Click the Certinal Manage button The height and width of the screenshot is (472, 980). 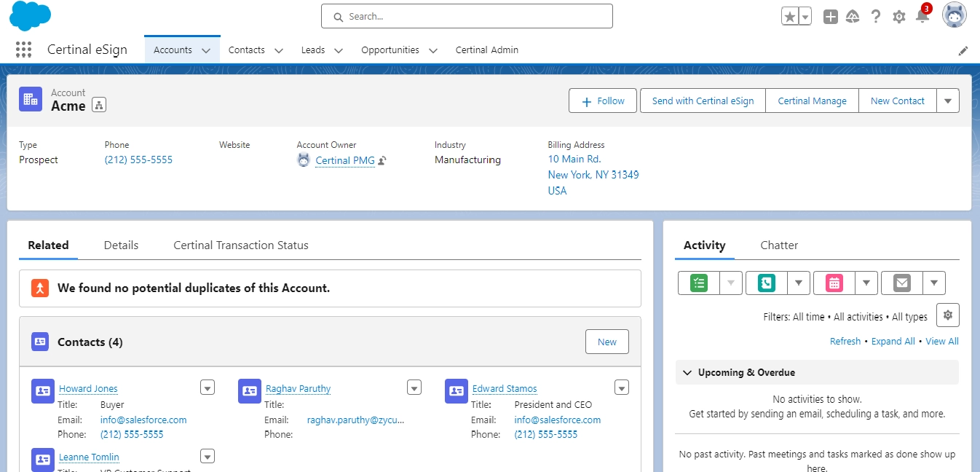click(813, 101)
